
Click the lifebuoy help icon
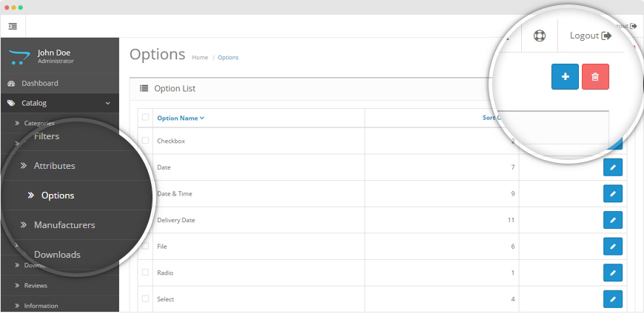pos(538,36)
